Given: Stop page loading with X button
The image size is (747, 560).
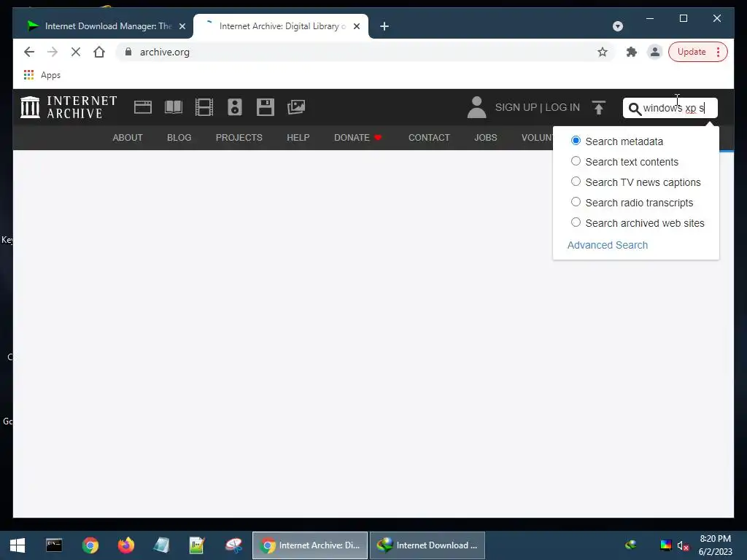Looking at the screenshot, I should (x=76, y=52).
